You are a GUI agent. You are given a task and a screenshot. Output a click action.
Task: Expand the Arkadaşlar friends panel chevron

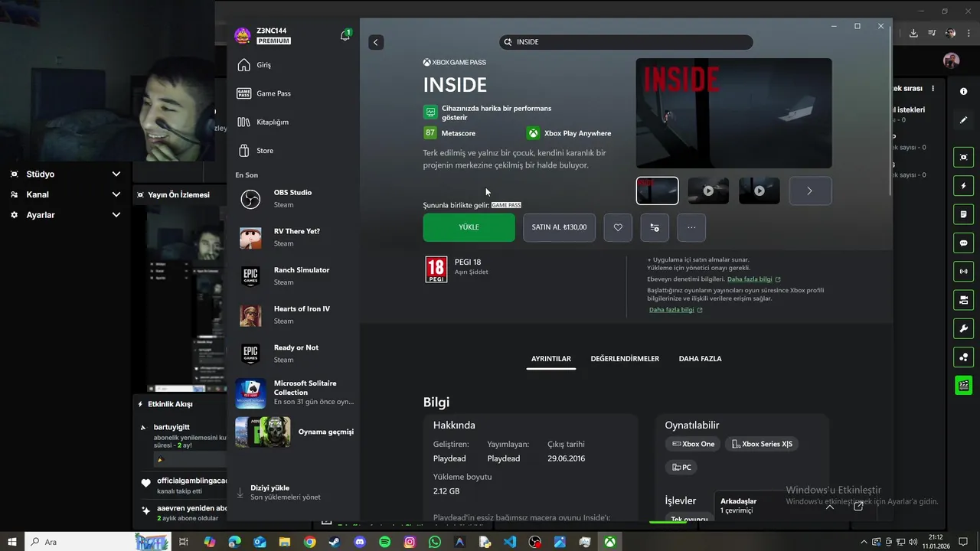coord(829,506)
